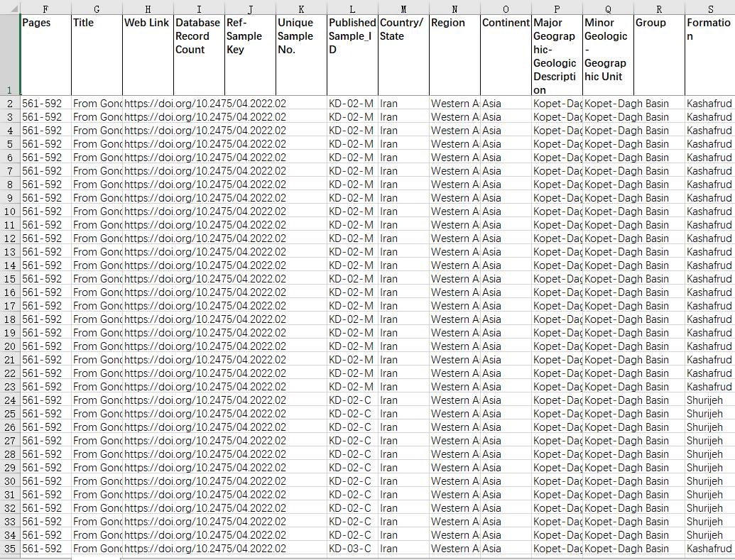Select row 35 header number
This screenshot has height=560, width=735.
[10, 549]
